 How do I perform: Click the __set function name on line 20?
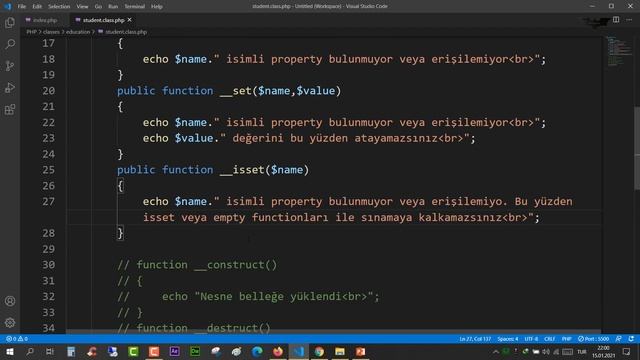click(x=236, y=91)
